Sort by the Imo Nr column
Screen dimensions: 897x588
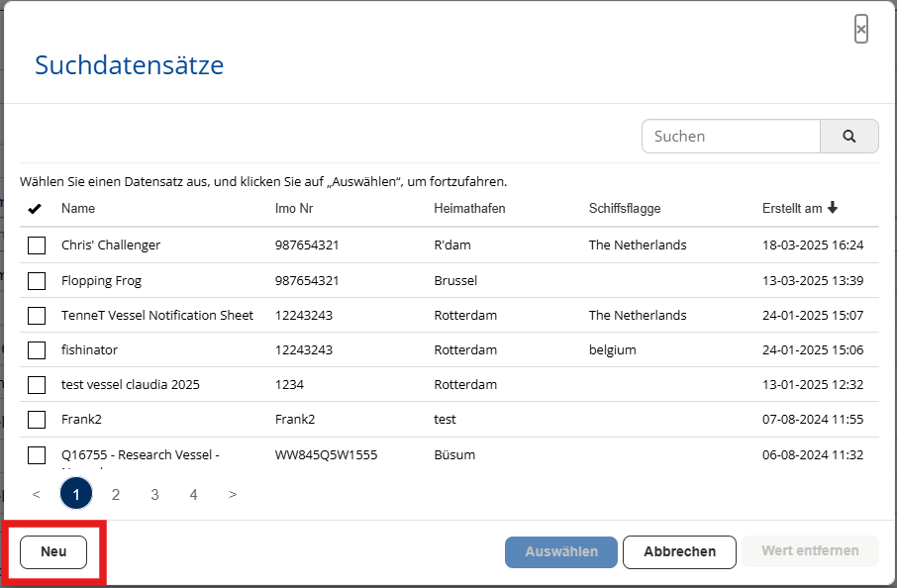(x=294, y=209)
